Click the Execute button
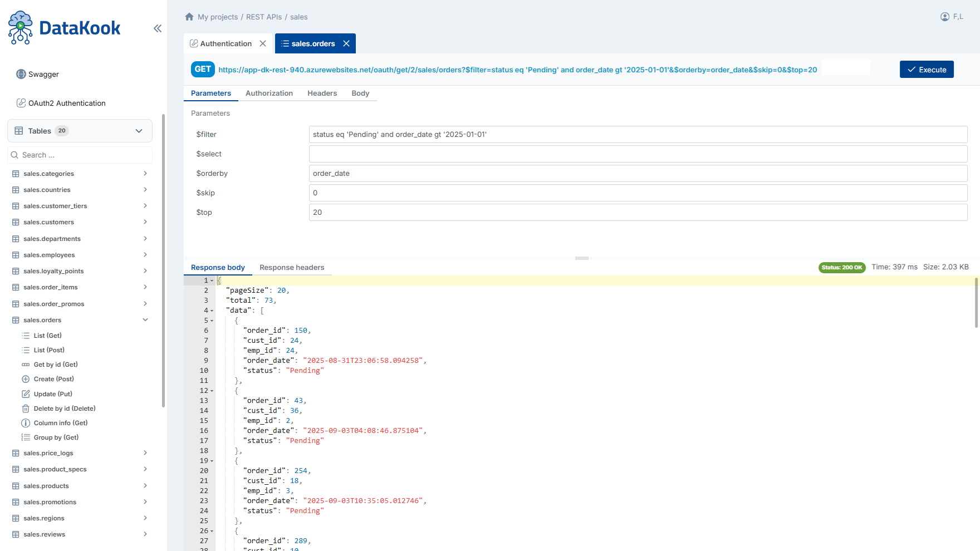This screenshot has height=551, width=980. click(927, 70)
